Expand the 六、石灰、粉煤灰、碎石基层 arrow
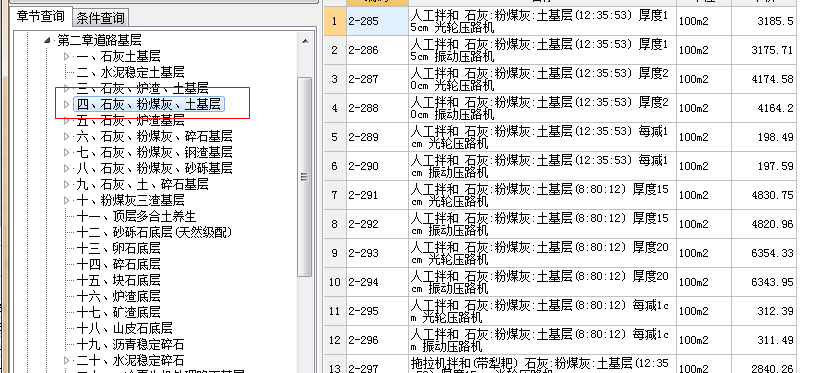This screenshot has height=373, width=830. [x=66, y=137]
